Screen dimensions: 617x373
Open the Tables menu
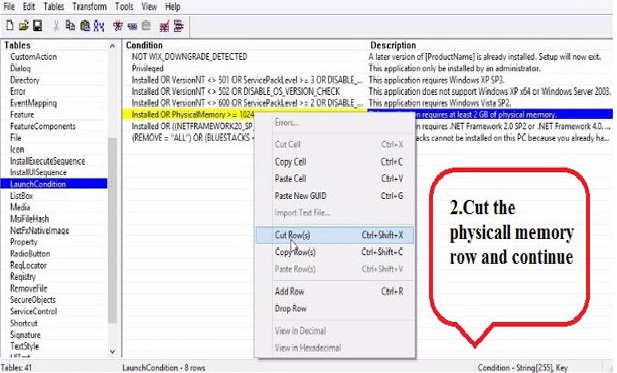[x=54, y=7]
